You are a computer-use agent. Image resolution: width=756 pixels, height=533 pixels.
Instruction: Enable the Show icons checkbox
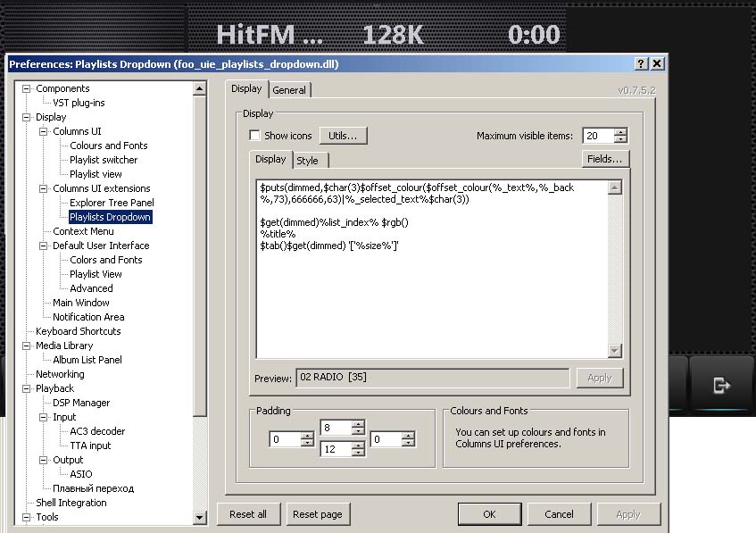click(x=255, y=136)
